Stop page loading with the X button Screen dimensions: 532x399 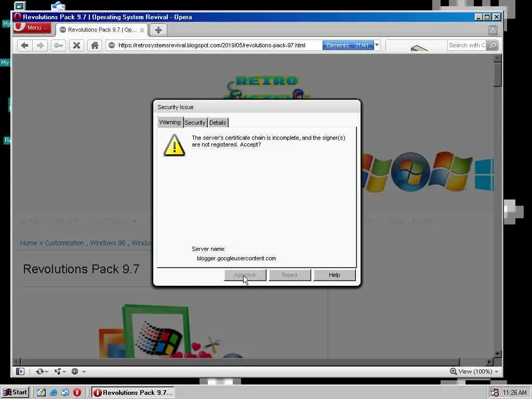coord(77,46)
